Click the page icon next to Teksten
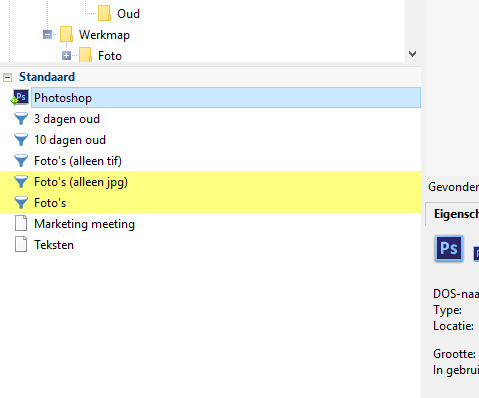 coord(21,244)
